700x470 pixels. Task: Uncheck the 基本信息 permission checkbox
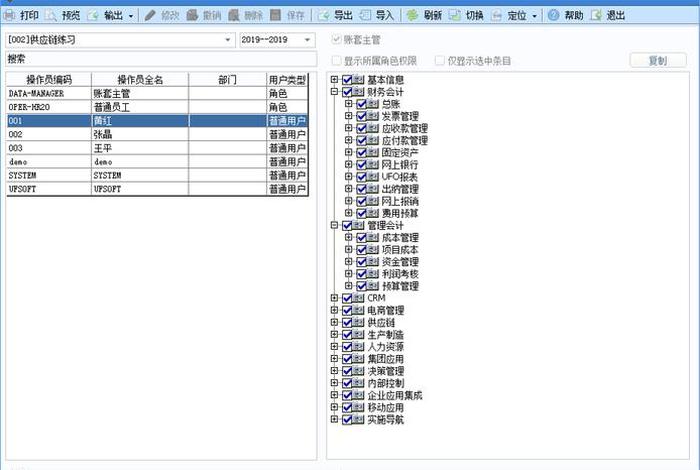click(x=347, y=80)
